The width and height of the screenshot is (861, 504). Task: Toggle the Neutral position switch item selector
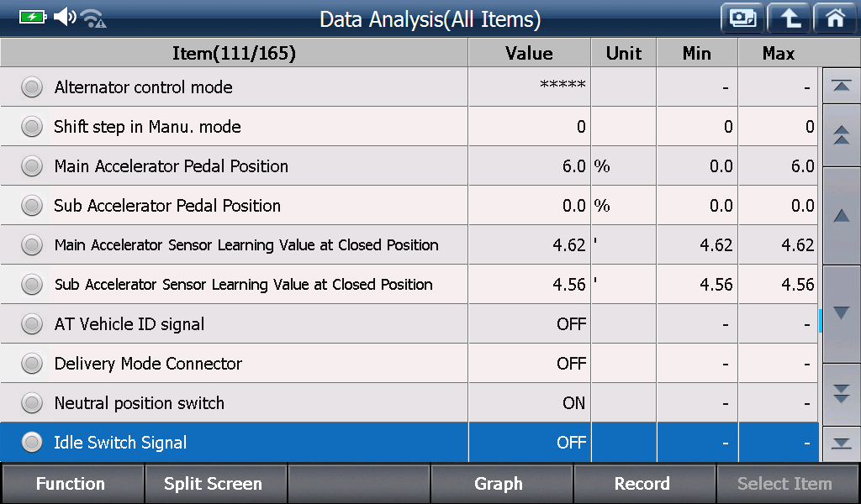tap(32, 403)
